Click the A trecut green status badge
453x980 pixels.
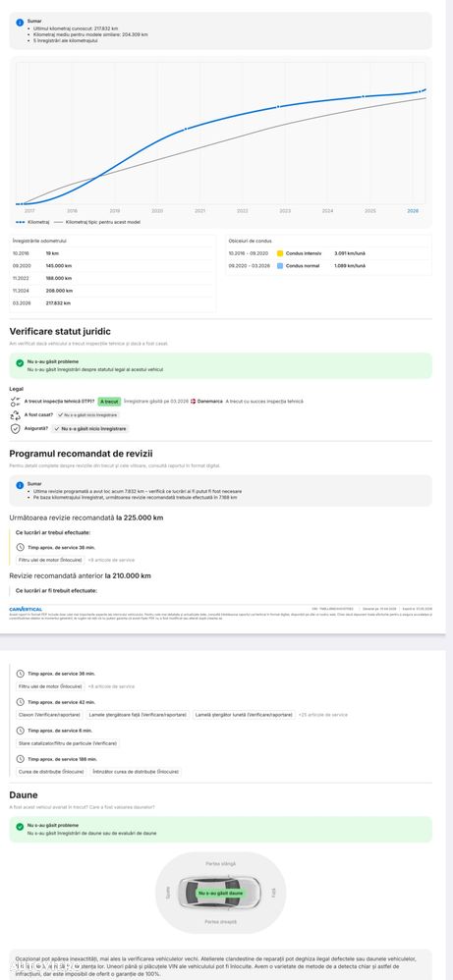109,402
